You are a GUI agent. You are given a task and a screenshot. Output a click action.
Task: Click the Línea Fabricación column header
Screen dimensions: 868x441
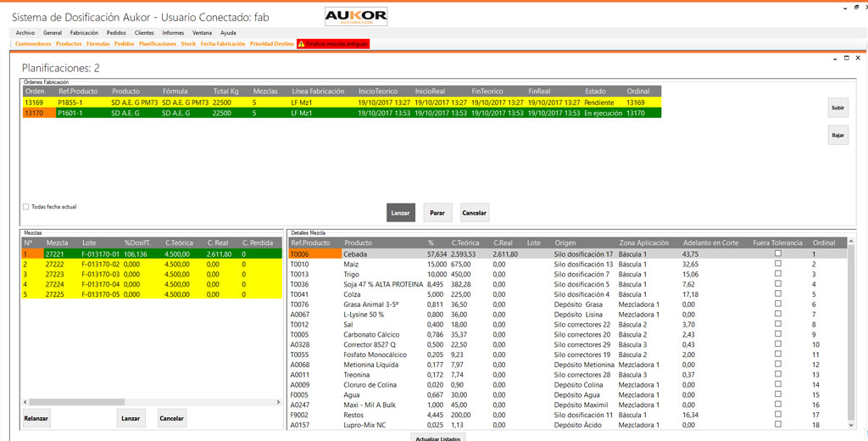(x=318, y=91)
